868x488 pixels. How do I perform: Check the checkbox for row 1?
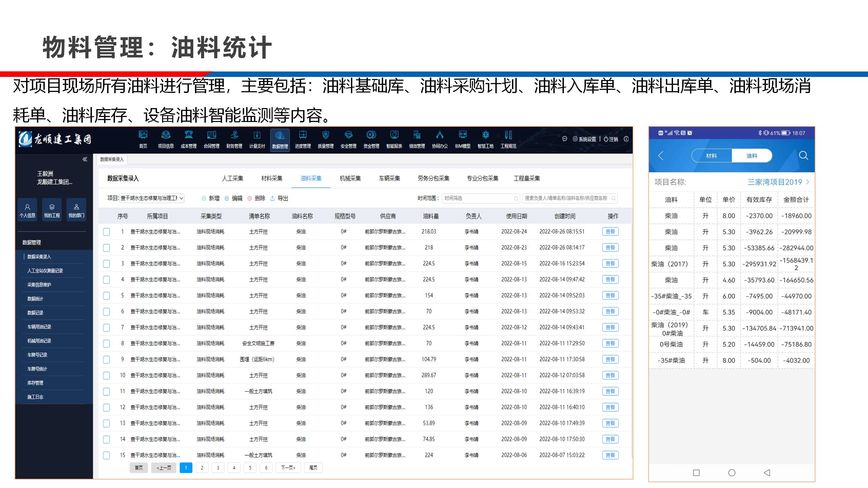106,232
